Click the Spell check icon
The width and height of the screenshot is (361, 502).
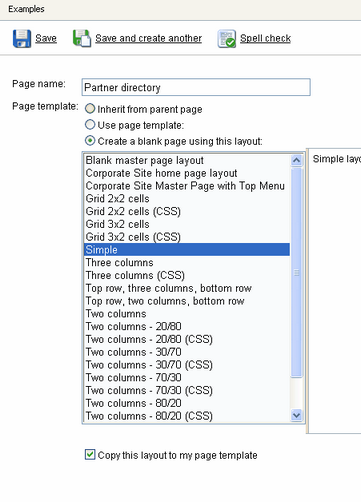point(227,39)
